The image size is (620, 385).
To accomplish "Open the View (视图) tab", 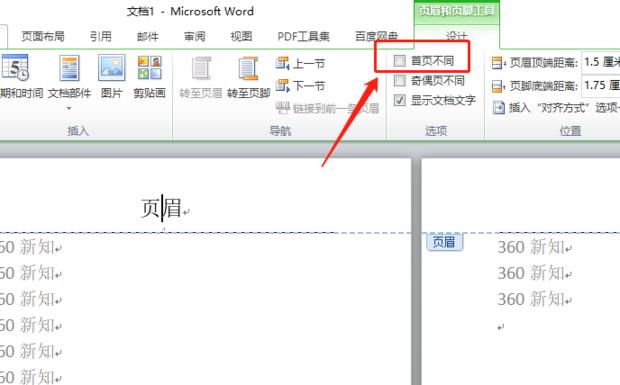I will (x=241, y=36).
